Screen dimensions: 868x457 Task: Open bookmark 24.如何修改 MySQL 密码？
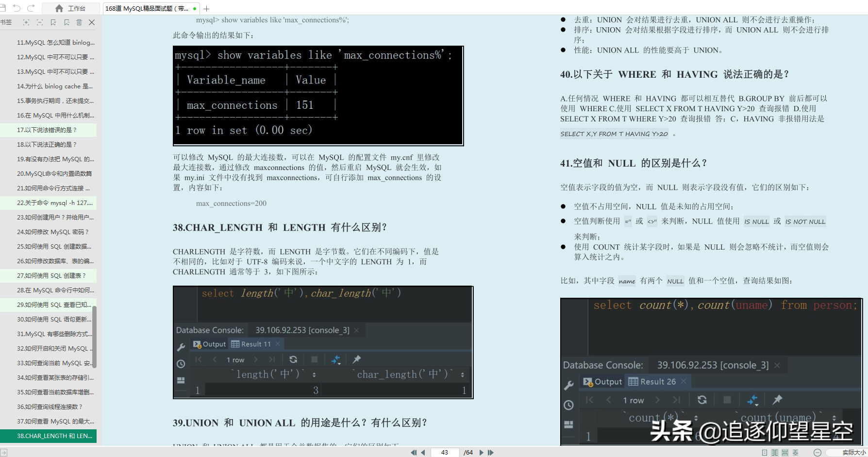[49, 232]
